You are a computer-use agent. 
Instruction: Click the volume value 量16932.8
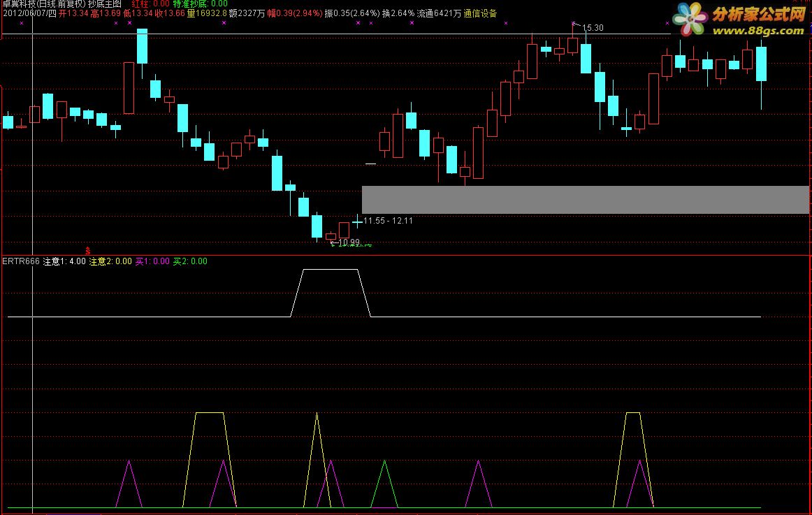pyautogui.click(x=207, y=13)
